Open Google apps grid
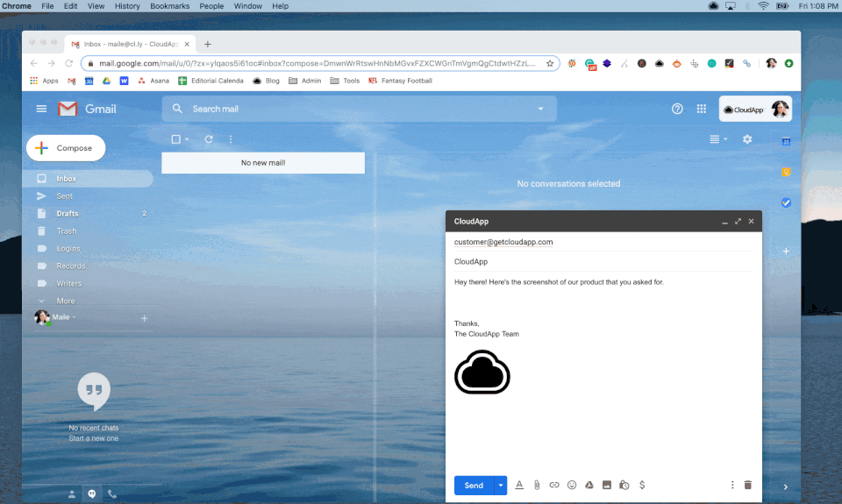 pos(702,109)
